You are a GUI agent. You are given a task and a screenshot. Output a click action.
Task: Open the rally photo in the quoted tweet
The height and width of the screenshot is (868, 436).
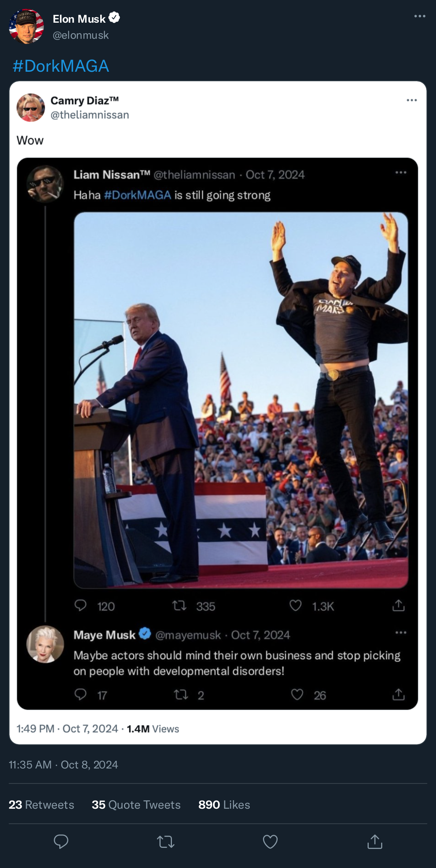(x=241, y=400)
